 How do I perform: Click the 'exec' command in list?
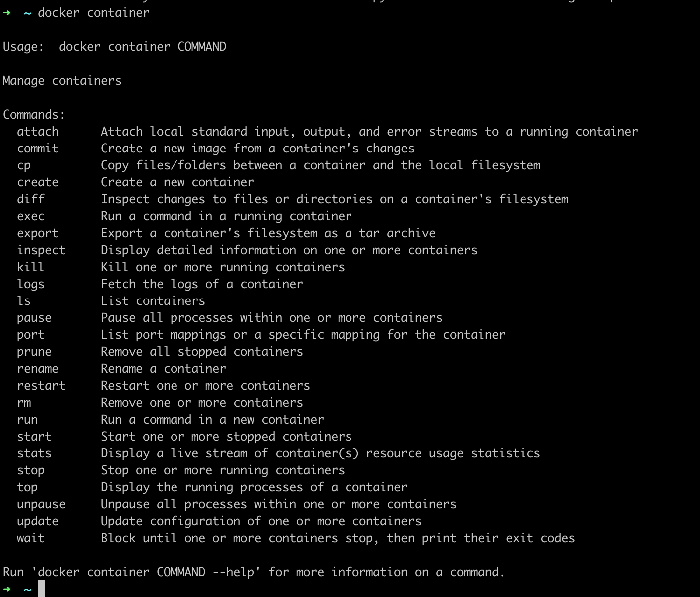tap(31, 216)
